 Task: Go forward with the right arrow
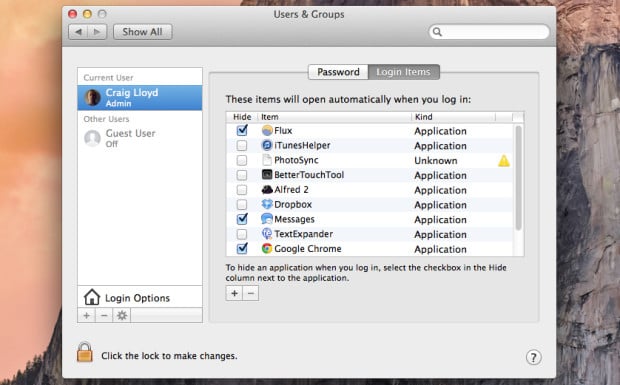(x=97, y=32)
